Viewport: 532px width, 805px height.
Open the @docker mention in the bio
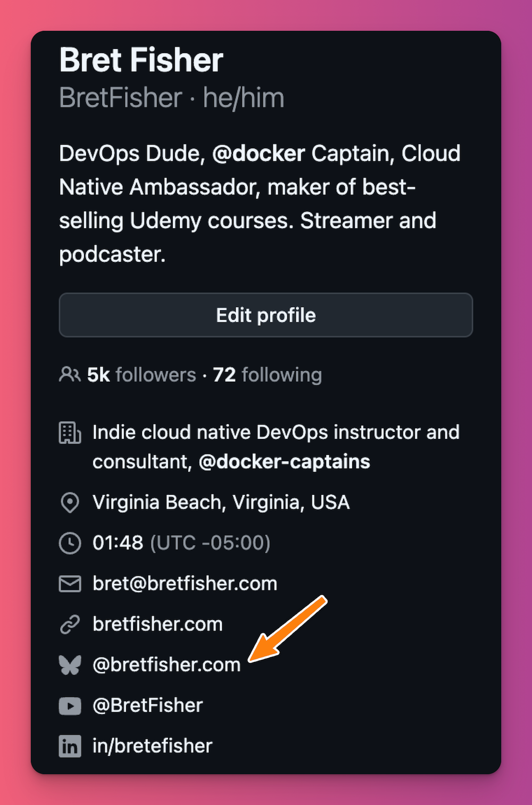pyautogui.click(x=259, y=153)
